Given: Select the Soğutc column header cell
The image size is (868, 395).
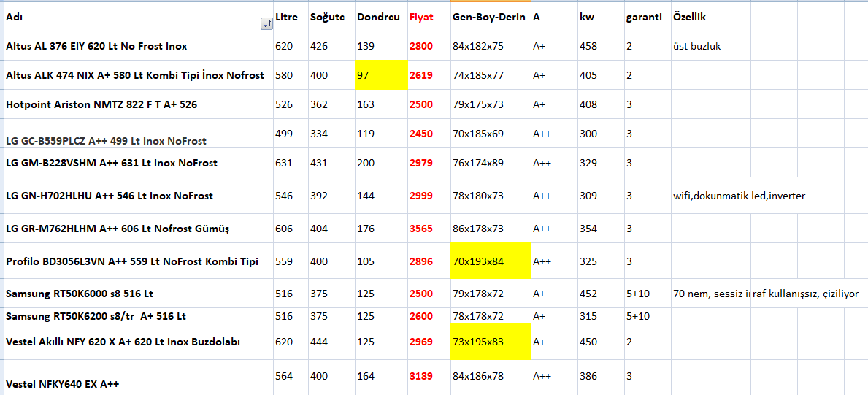Looking at the screenshot, I should point(331,18).
